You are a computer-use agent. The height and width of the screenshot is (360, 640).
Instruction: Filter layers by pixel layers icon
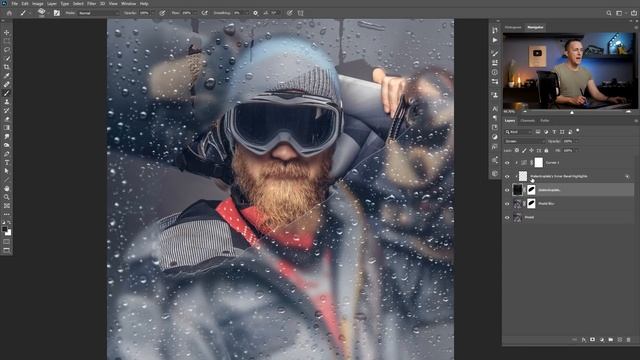[x=538, y=132]
